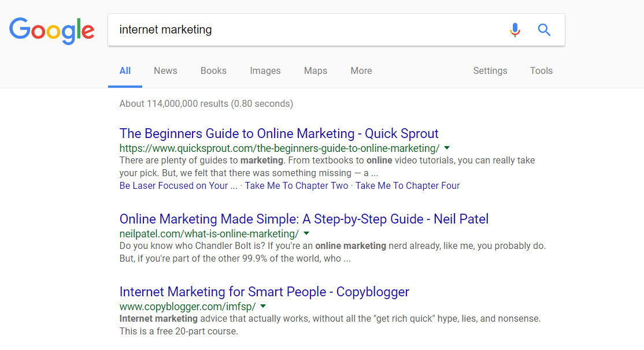The image size is (644, 350).
Task: Click snippet starting 'Internet marketing advice that actually works'
Action: 330,325
